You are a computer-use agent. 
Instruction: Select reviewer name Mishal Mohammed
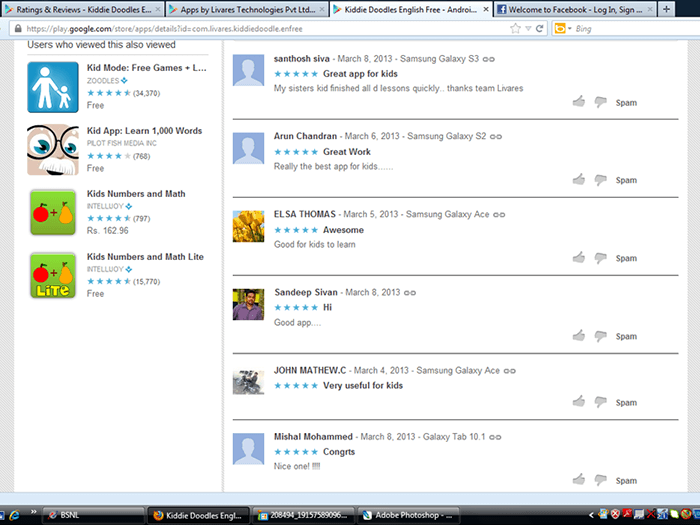[313, 437]
